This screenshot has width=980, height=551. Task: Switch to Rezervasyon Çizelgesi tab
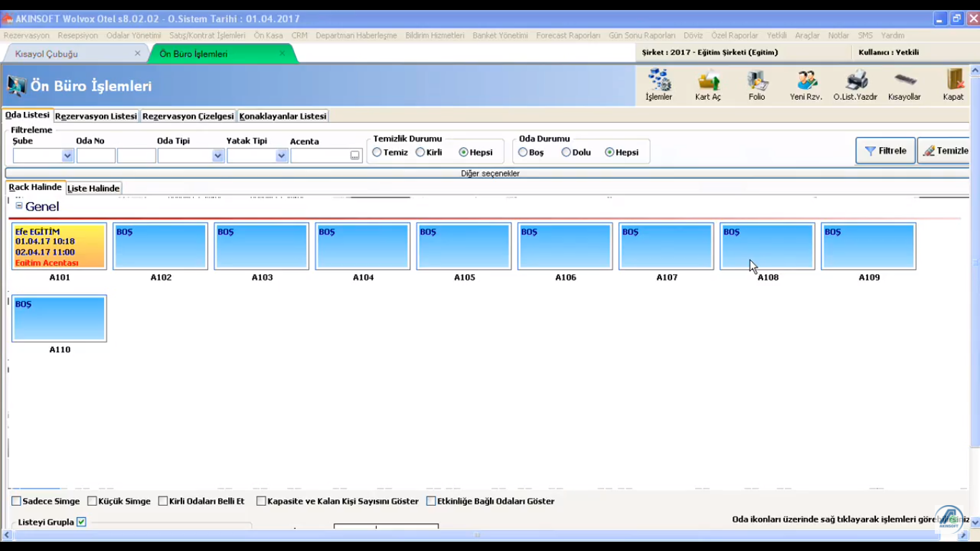[x=188, y=116]
